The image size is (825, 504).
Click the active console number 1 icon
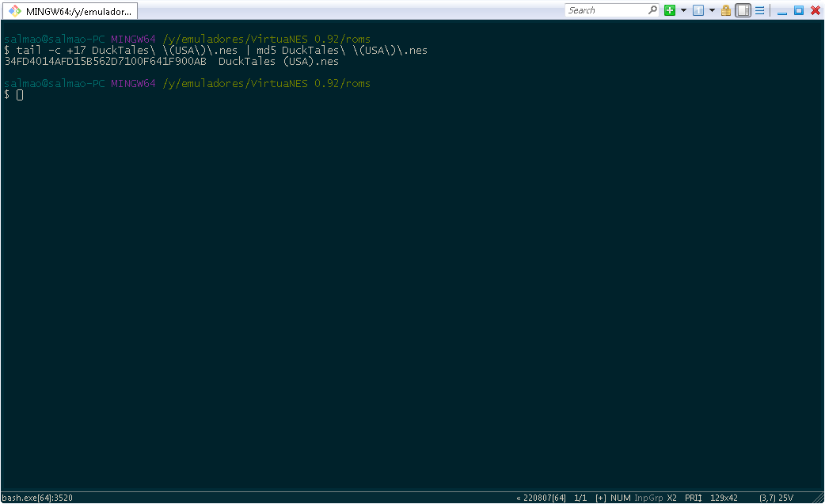pos(698,10)
